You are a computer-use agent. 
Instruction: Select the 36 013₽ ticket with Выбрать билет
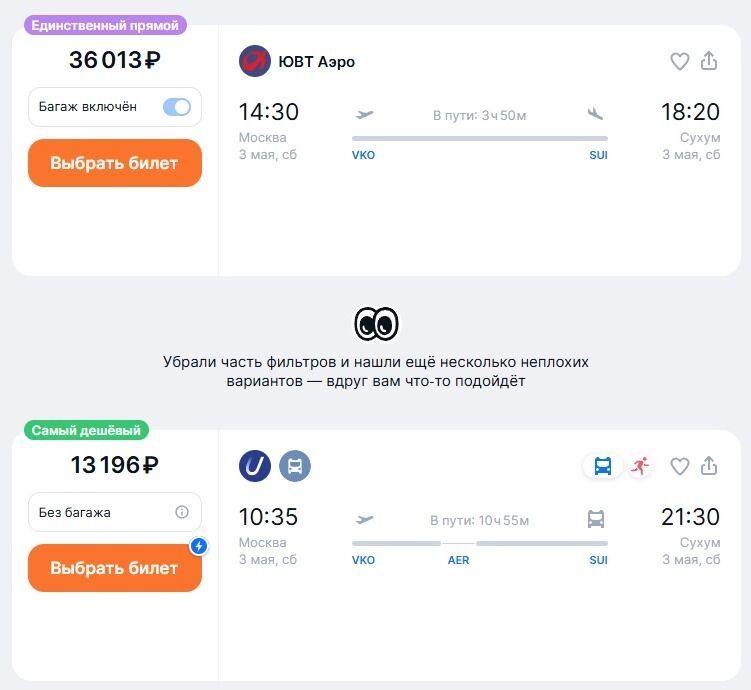115,163
